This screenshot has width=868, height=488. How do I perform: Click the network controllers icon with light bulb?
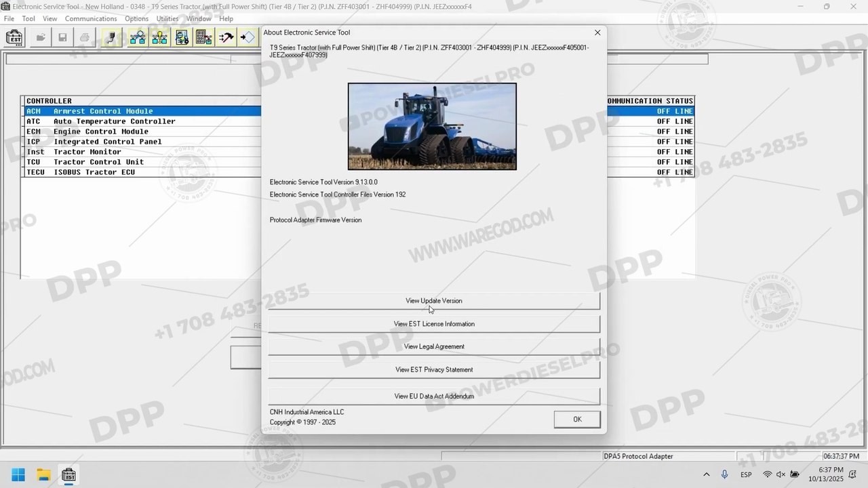pos(160,38)
